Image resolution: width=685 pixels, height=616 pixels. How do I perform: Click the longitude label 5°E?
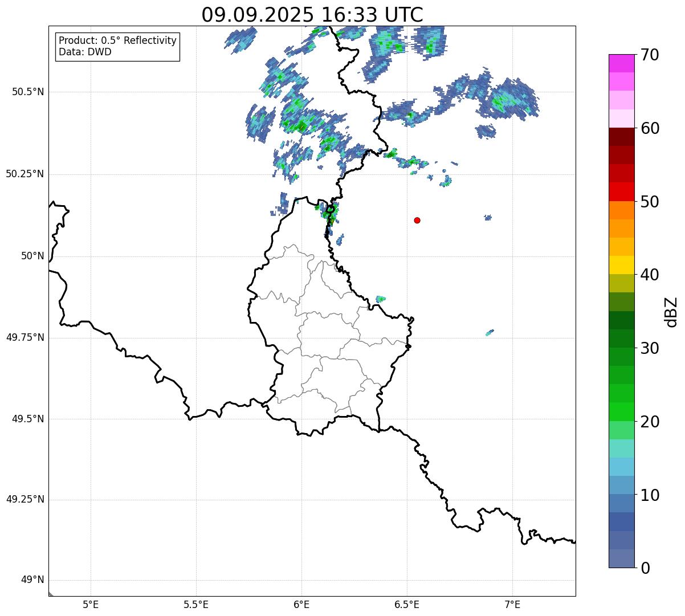(x=91, y=605)
